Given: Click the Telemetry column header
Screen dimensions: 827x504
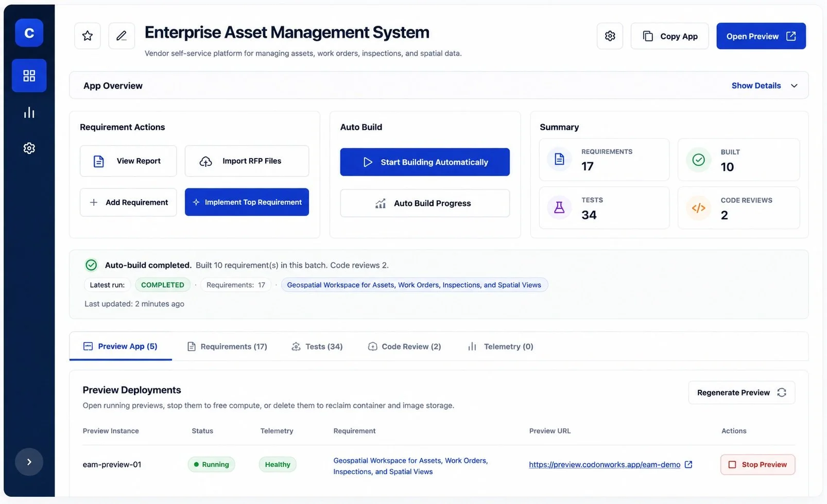Looking at the screenshot, I should click(x=277, y=431).
